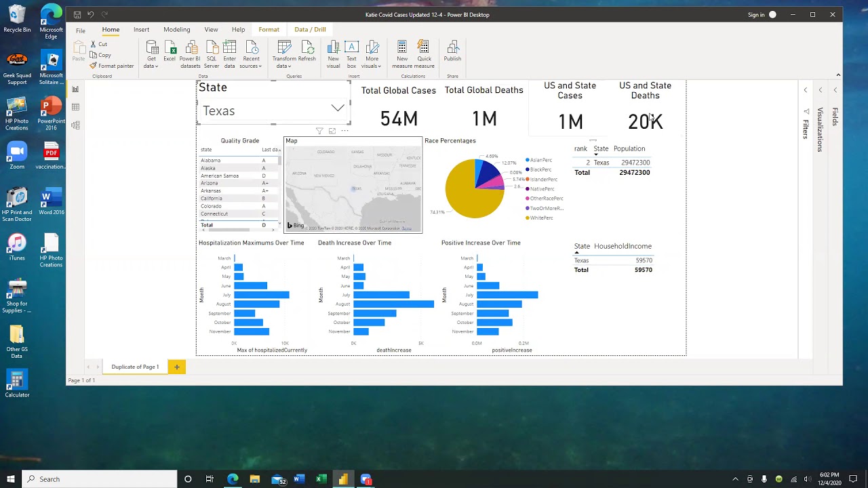The width and height of the screenshot is (868, 488).
Task: Create a New measure
Action: (x=402, y=54)
